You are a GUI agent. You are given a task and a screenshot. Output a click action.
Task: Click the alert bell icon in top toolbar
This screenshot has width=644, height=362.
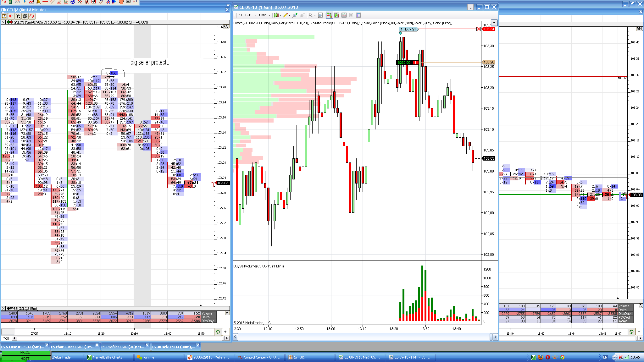[x=38, y=2]
